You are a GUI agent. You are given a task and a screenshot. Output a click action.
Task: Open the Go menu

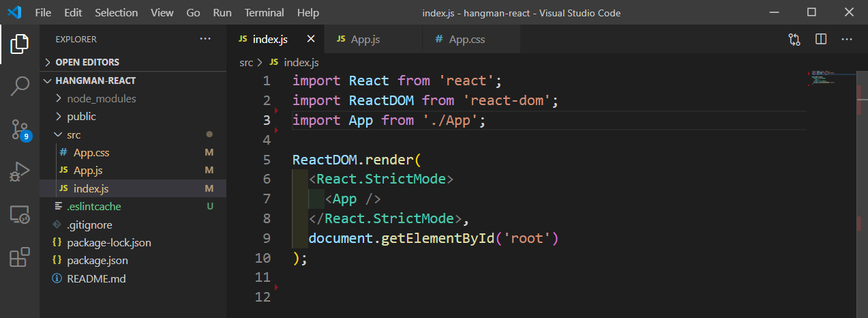click(193, 12)
